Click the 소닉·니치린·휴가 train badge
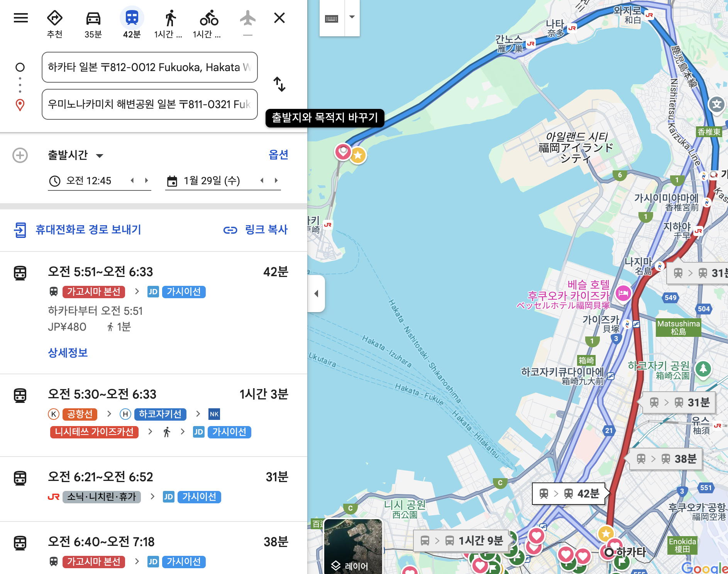The width and height of the screenshot is (728, 574). tap(102, 497)
